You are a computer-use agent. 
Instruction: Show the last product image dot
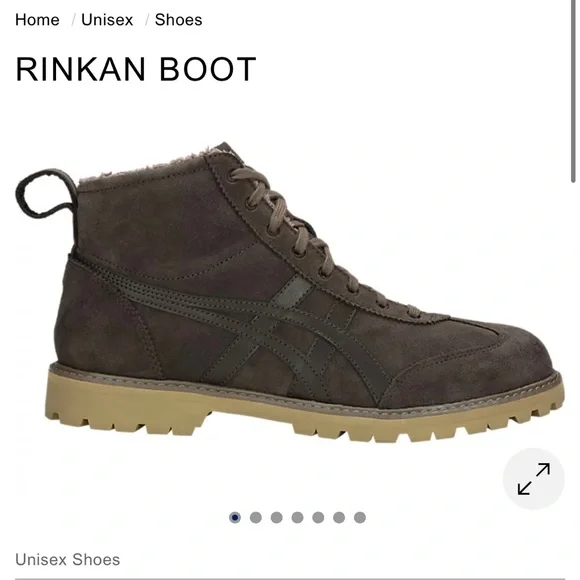[360, 517]
